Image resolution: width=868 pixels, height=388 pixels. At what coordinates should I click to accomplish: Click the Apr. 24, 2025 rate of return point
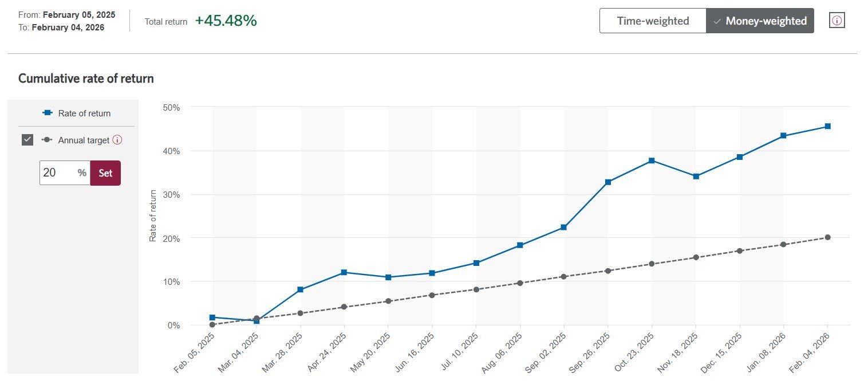[x=344, y=272]
